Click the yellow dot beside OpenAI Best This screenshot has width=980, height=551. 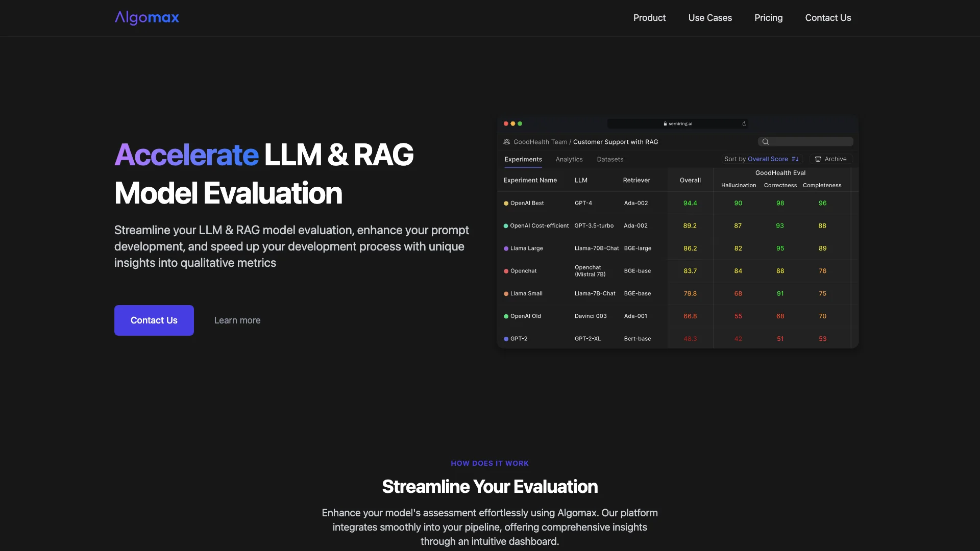tap(506, 204)
